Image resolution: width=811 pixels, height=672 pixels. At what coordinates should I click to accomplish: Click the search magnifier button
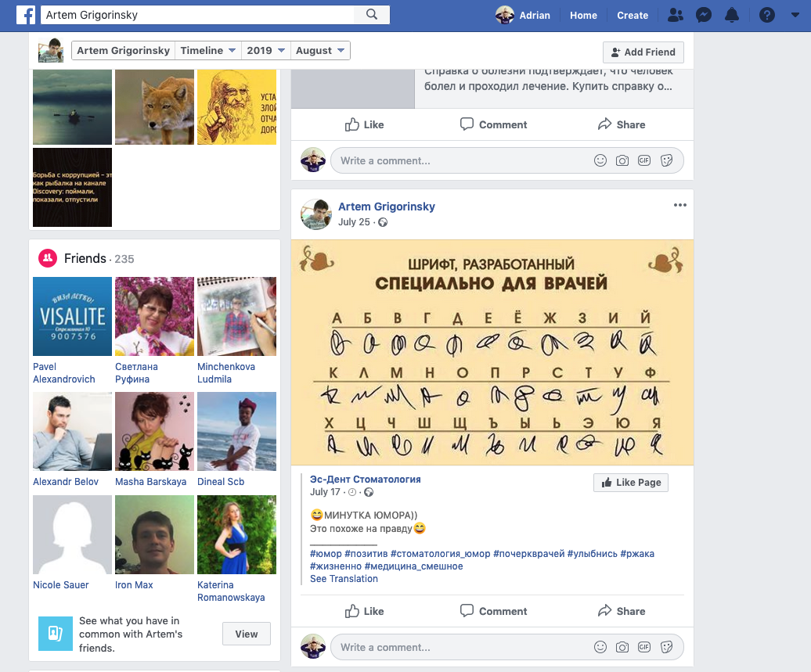(x=372, y=15)
